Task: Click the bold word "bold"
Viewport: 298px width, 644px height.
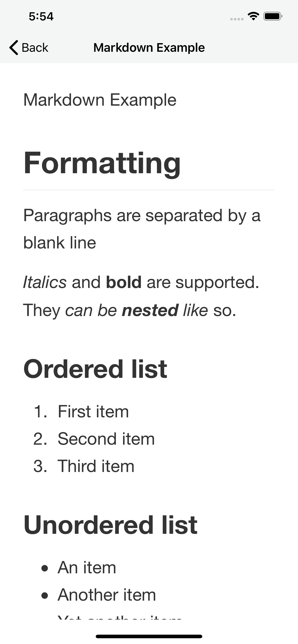Action: point(124,282)
